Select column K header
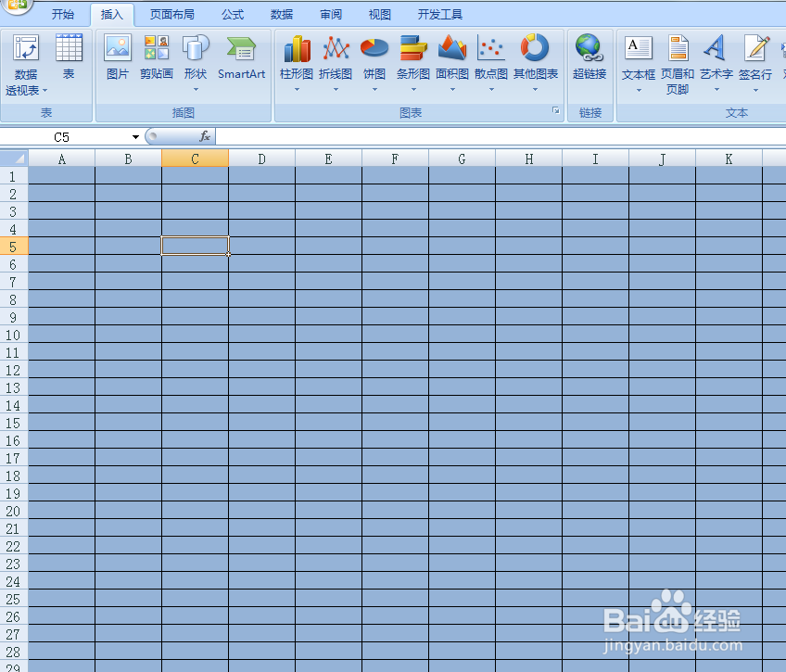 click(729, 158)
